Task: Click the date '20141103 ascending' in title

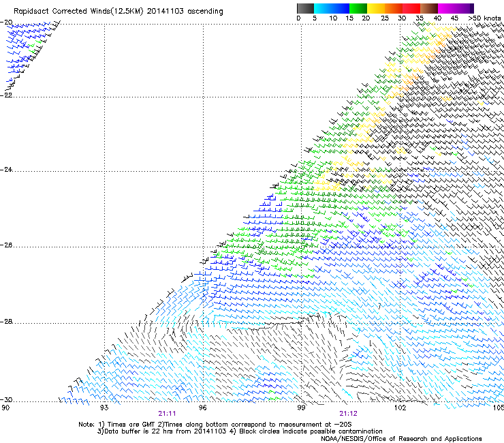Action: 185,11
